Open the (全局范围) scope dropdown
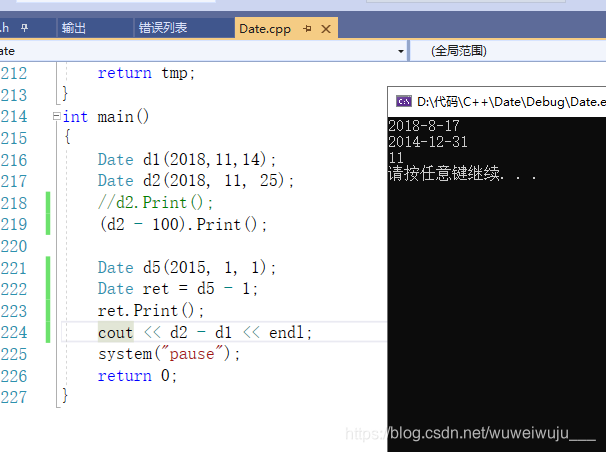Viewport: 606px width, 452px height. coord(507,51)
